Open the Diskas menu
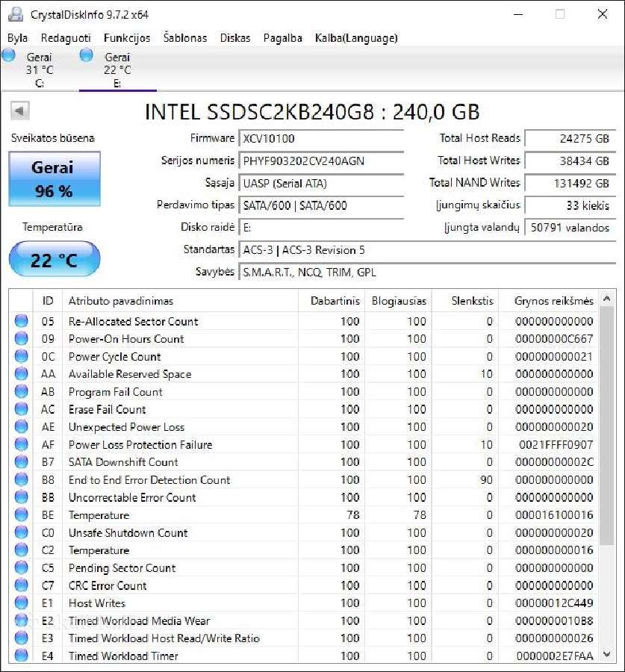Viewport: 625px width, 672px height. click(235, 38)
